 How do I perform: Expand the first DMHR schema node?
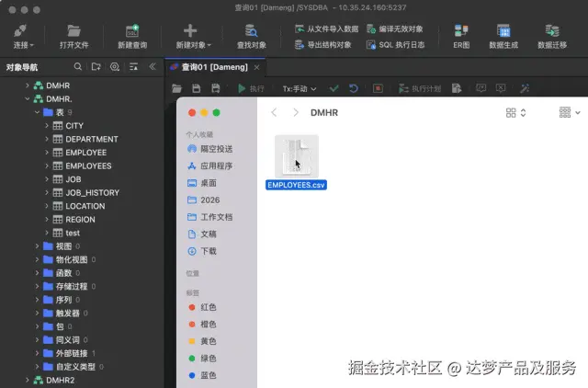pyautogui.click(x=27, y=86)
